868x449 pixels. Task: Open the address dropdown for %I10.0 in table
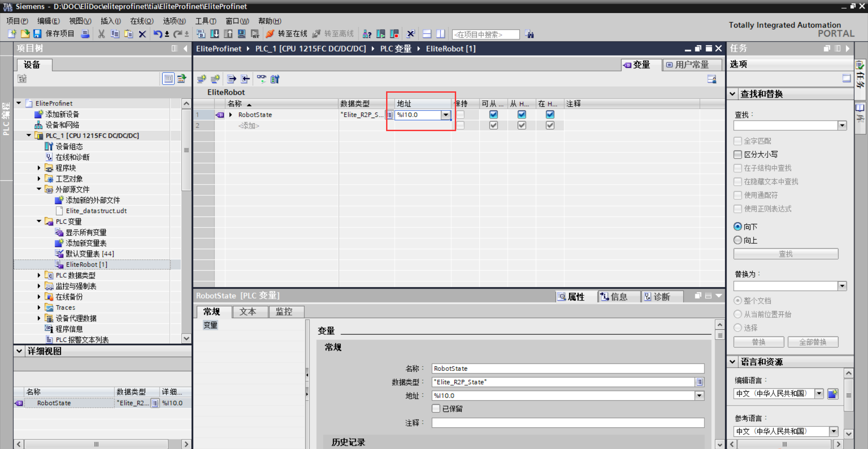(x=446, y=115)
